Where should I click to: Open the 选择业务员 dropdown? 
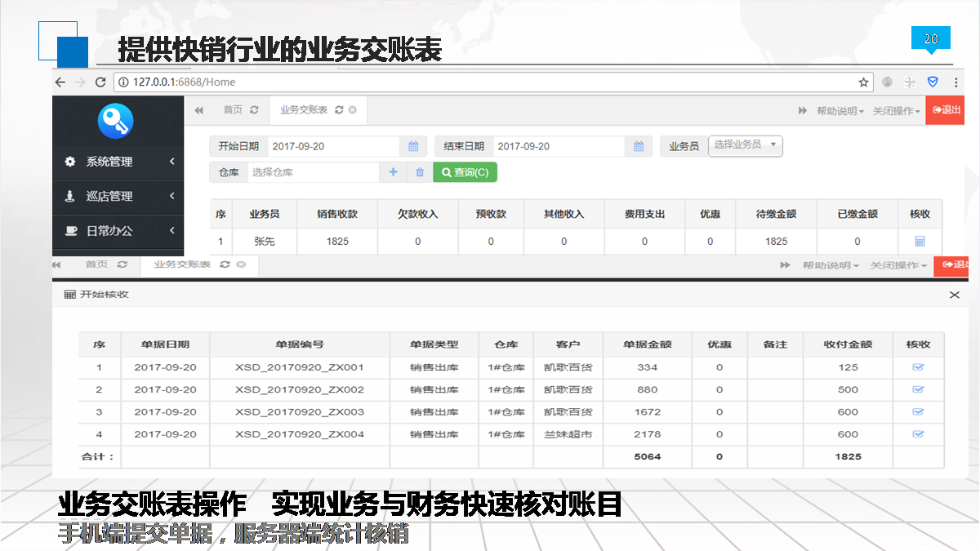point(745,145)
